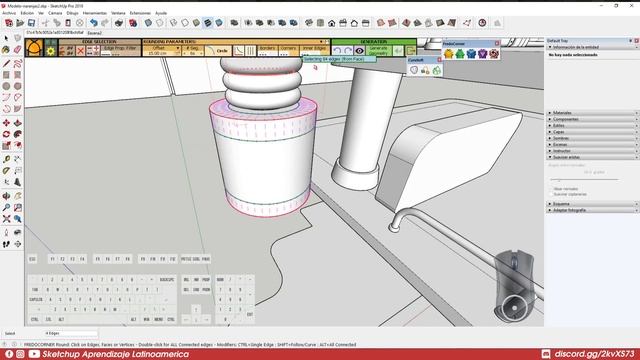The height and width of the screenshot is (360, 640).
Task: Close the FredoCorner floating palette
Action: click(497, 43)
